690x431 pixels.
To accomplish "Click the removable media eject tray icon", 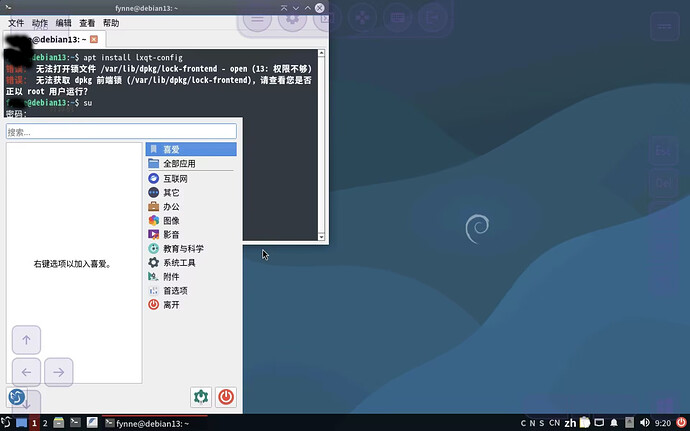I will click(x=630, y=423).
